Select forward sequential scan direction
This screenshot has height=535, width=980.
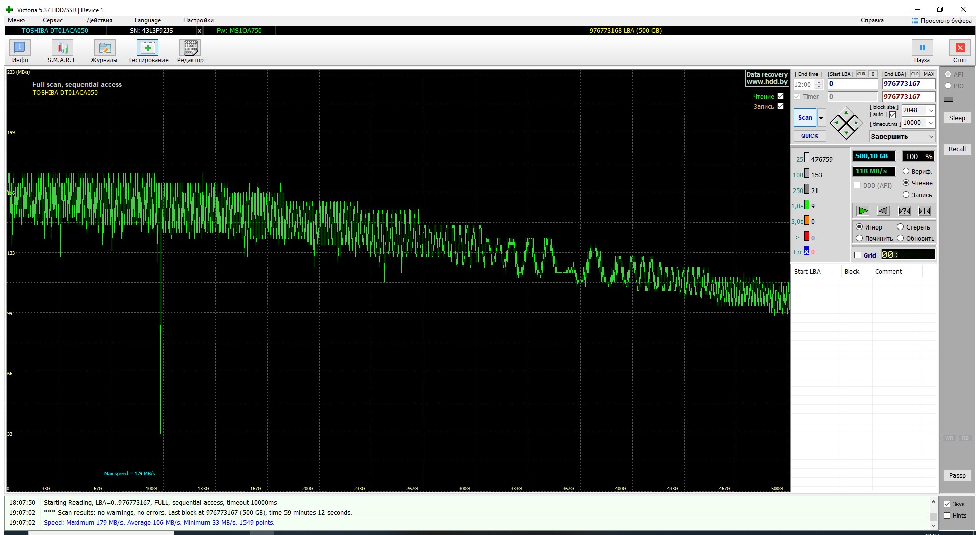[x=863, y=211]
